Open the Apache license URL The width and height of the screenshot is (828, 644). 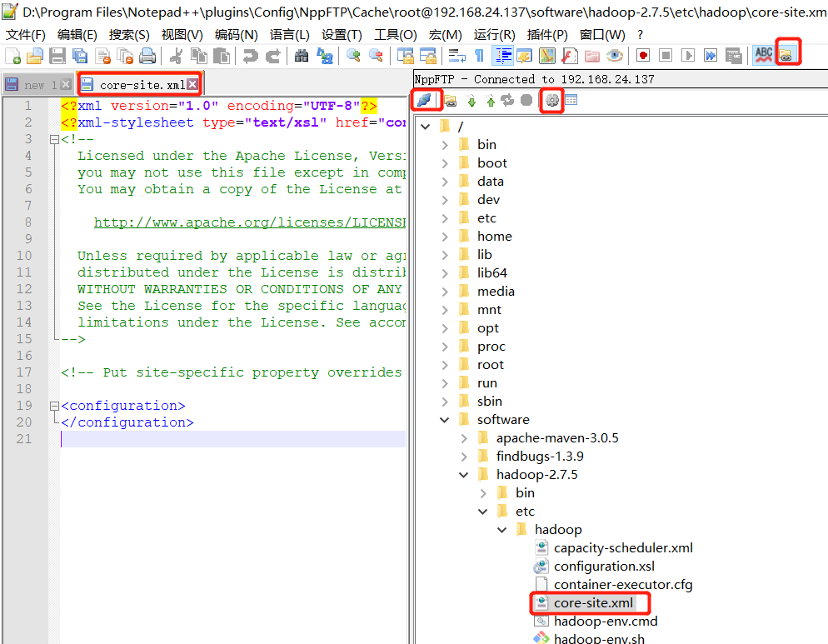point(242,222)
